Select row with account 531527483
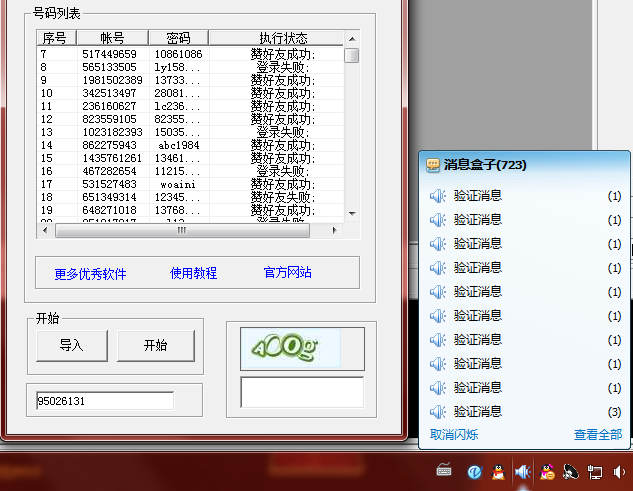Viewport: 633px width, 491px height. 190,184
